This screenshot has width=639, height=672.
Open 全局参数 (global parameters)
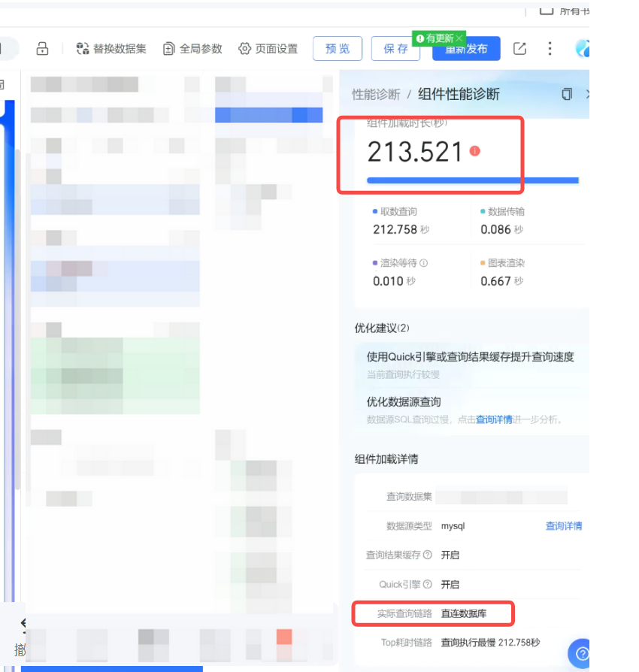(192, 49)
